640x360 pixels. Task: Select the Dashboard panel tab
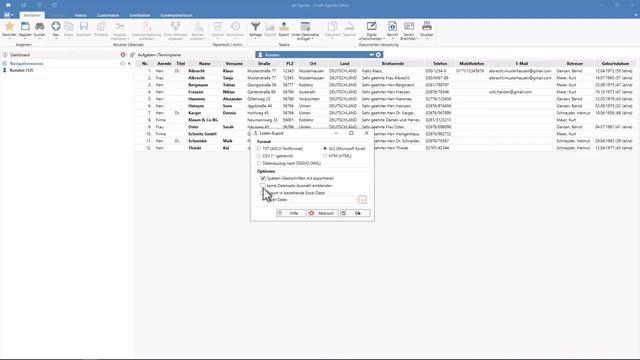click(x=20, y=55)
